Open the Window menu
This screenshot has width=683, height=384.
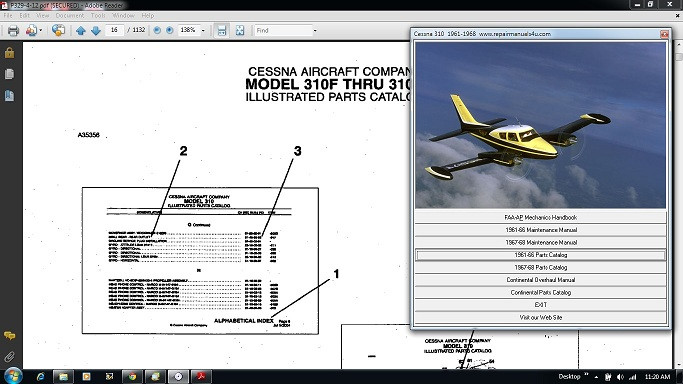pos(123,15)
